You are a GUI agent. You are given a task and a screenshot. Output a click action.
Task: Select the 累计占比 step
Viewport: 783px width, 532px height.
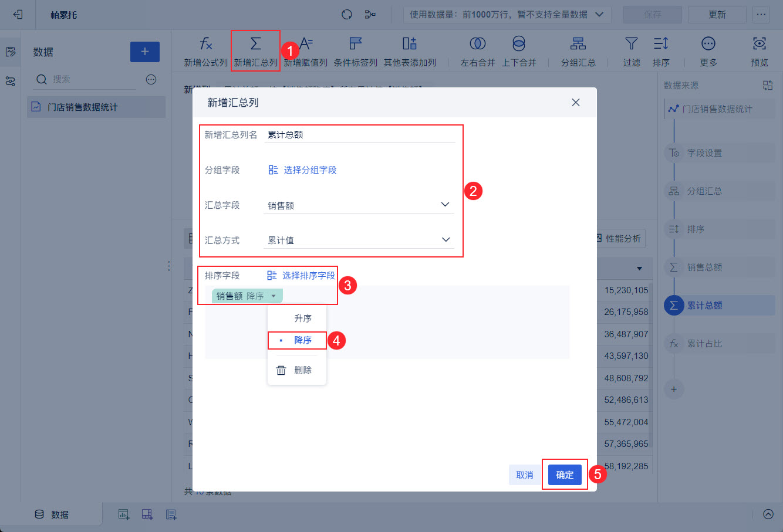pos(721,344)
